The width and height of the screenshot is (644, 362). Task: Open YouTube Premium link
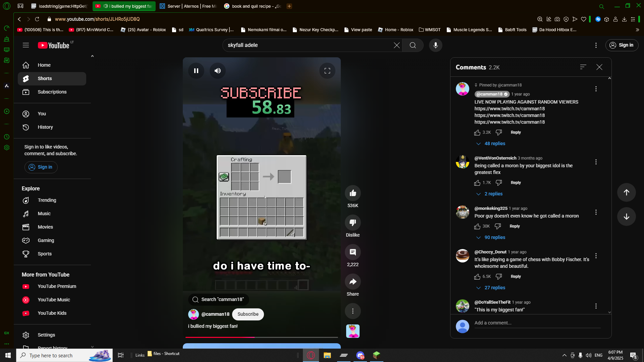coord(52,287)
